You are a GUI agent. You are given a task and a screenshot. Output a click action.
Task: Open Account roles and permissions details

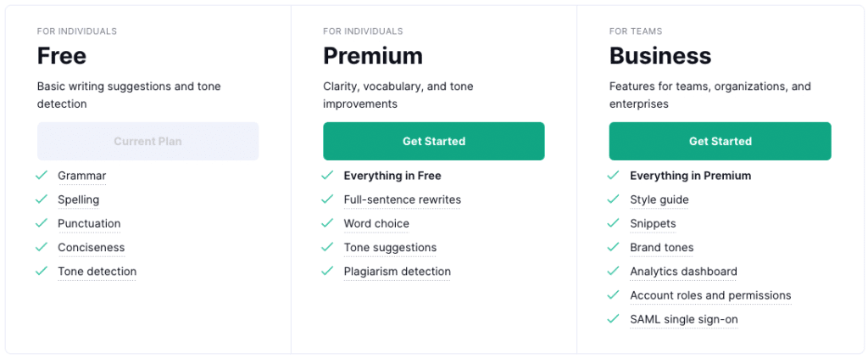tap(711, 295)
